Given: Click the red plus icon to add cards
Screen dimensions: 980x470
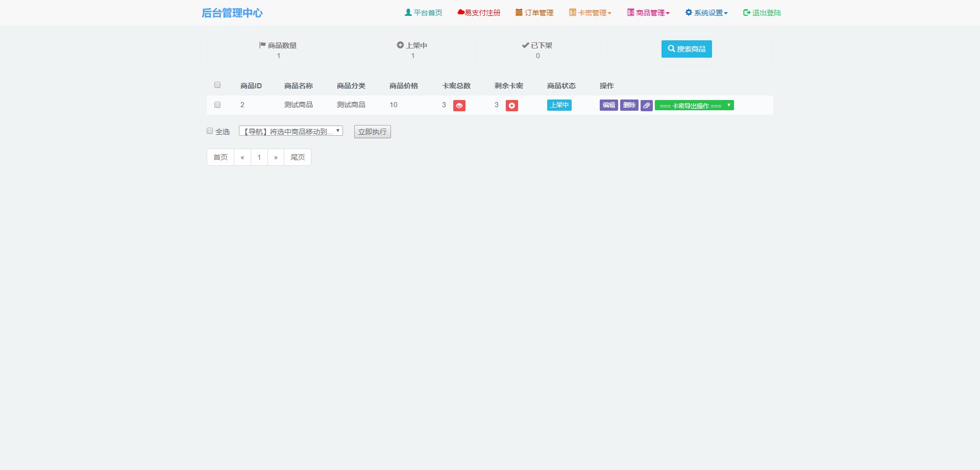Looking at the screenshot, I should click(511, 106).
